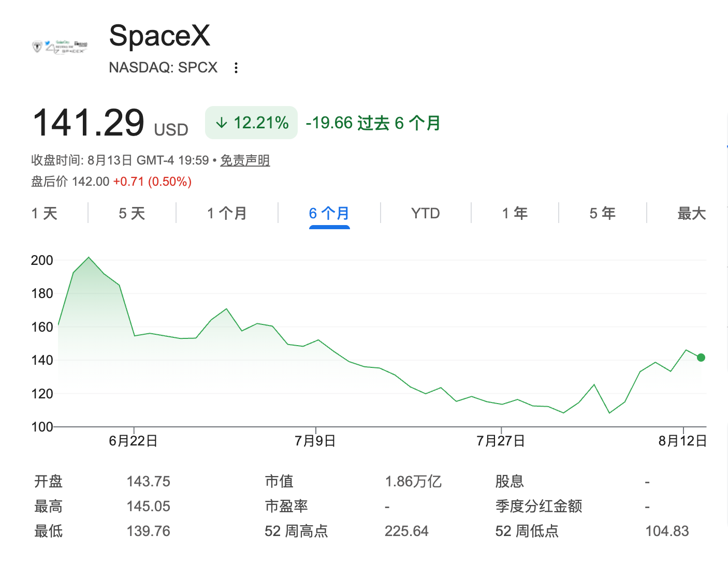The height and width of the screenshot is (565, 728).
Task: Click the down arrow in percent badge
Action: pos(222,123)
